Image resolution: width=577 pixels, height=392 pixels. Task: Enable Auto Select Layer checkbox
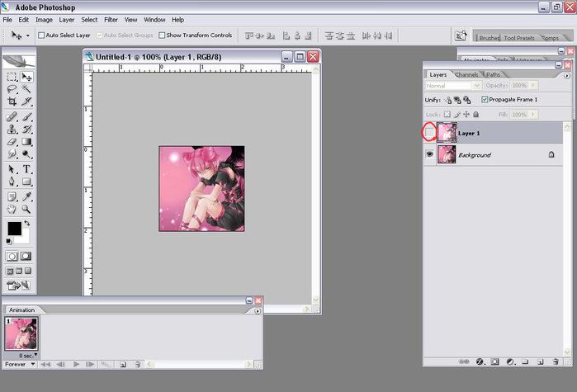click(41, 35)
